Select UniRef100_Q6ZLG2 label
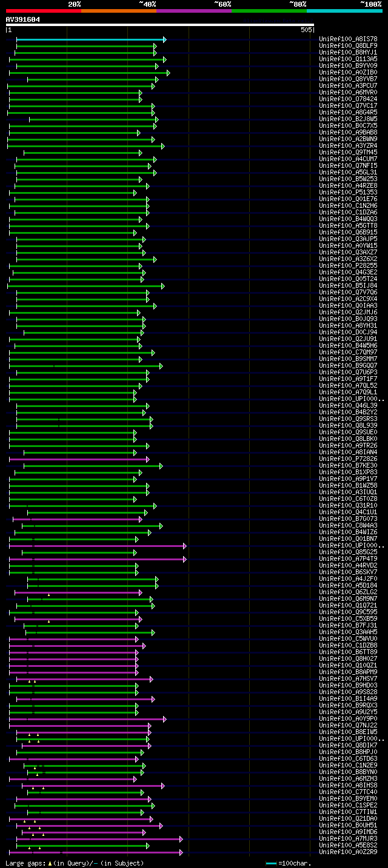This screenshot has height=868, width=388. pos(348,592)
